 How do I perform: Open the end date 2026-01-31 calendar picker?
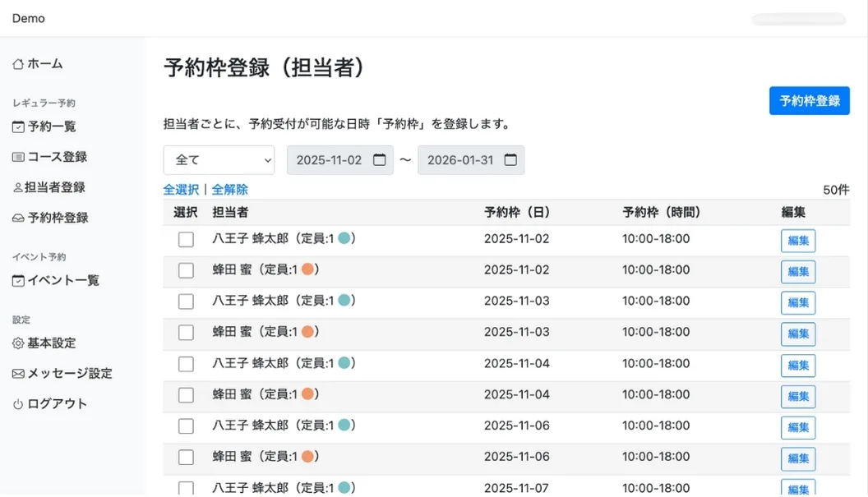(510, 160)
